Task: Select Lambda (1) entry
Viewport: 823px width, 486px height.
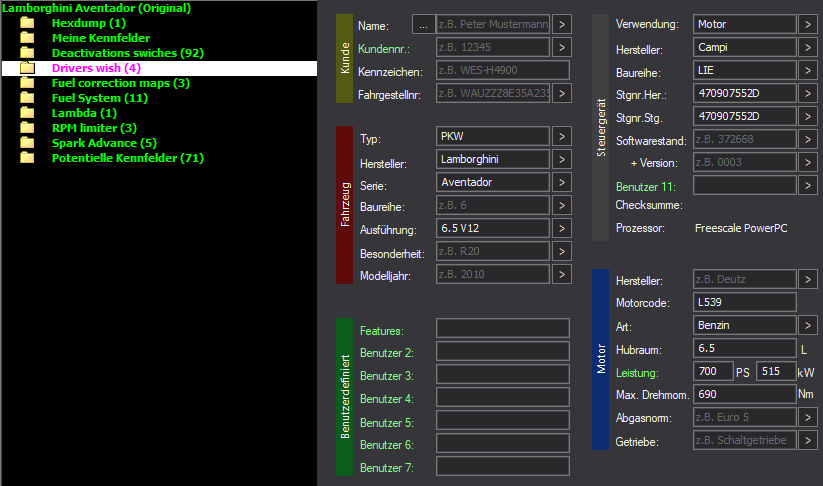Action: click(84, 113)
